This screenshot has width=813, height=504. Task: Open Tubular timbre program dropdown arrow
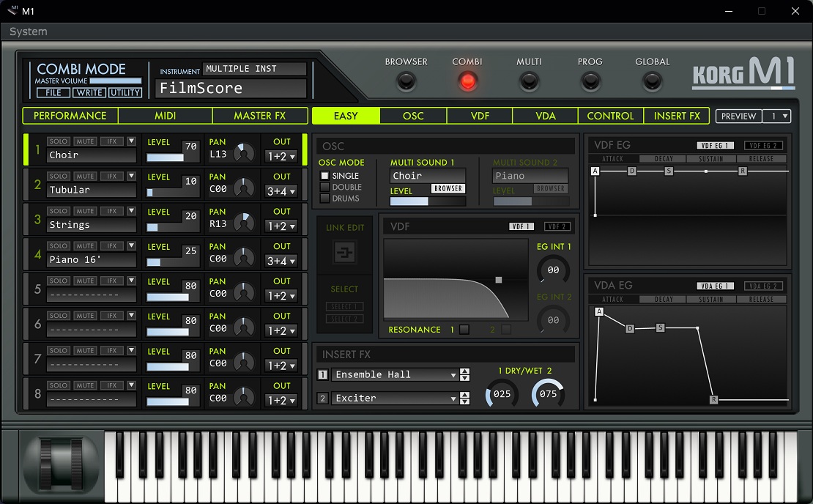point(131,176)
